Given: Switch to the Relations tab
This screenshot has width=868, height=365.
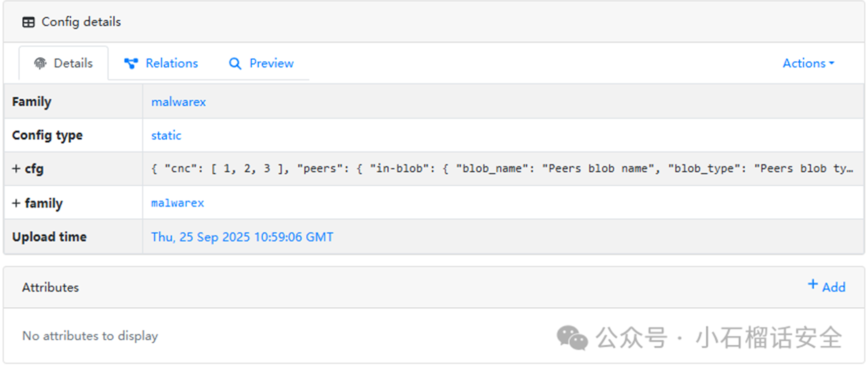Looking at the screenshot, I should tap(171, 63).
